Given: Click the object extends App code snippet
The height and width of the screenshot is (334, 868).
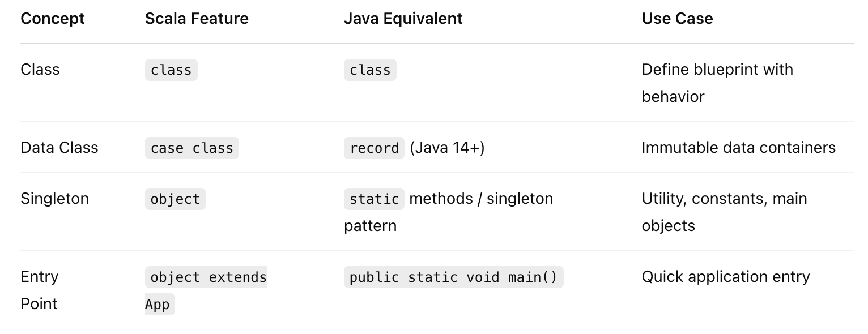Looking at the screenshot, I should (206, 290).
